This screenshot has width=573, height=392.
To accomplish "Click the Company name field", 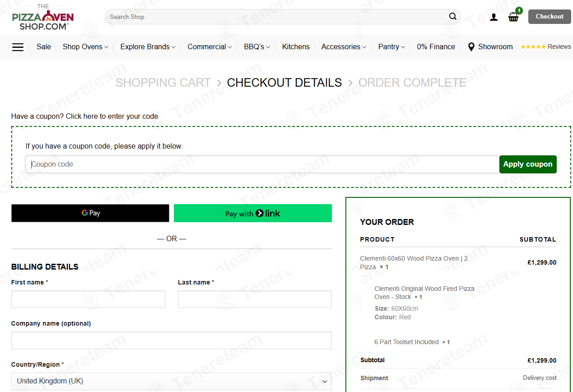I will 172,340.
